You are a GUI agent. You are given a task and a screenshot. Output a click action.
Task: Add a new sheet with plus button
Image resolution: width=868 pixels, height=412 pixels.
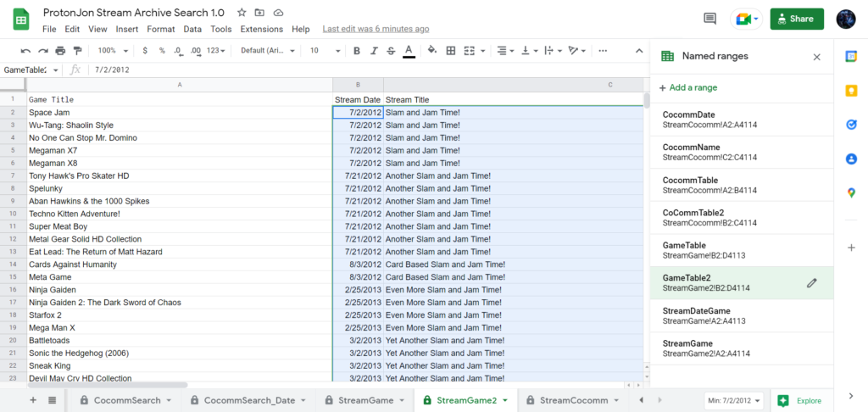[33, 400]
